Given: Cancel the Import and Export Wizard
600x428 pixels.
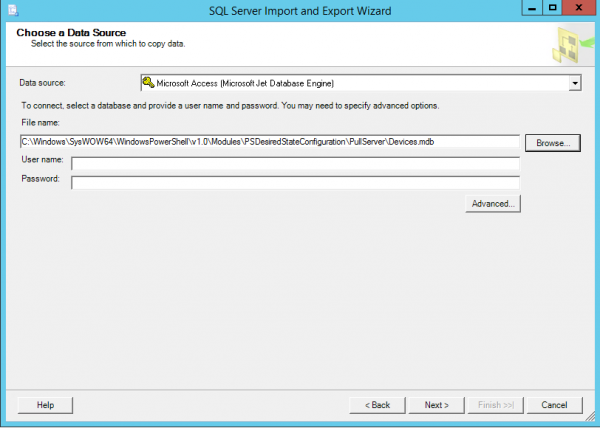Looking at the screenshot, I should point(554,405).
